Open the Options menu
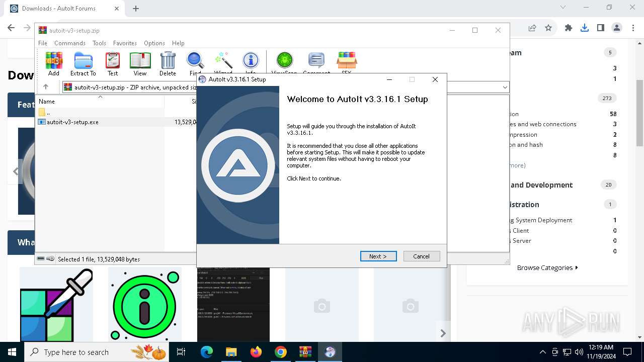This screenshot has width=644, height=362. (154, 43)
